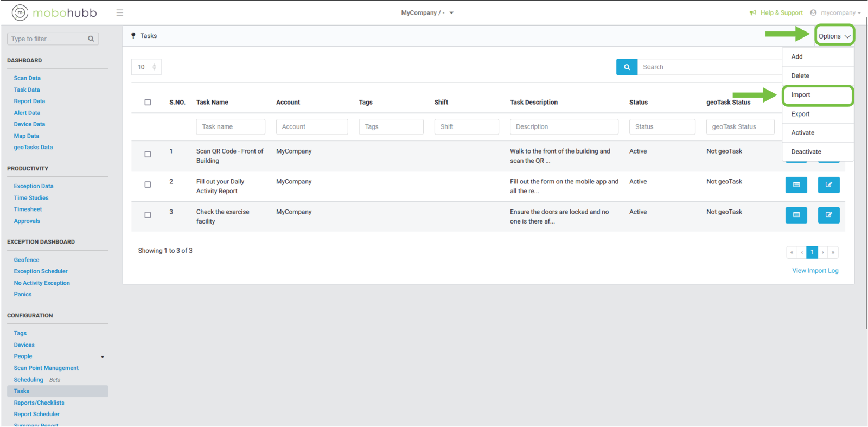Open the Options dropdown
Image resolution: width=868 pixels, height=427 pixels.
[x=834, y=36]
